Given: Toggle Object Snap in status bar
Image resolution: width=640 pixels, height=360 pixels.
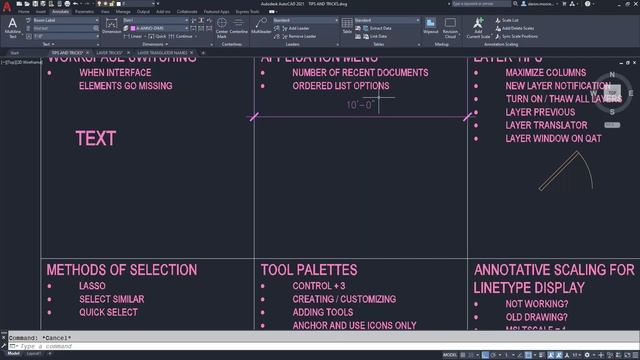Looking at the screenshot, I should (x=528, y=355).
